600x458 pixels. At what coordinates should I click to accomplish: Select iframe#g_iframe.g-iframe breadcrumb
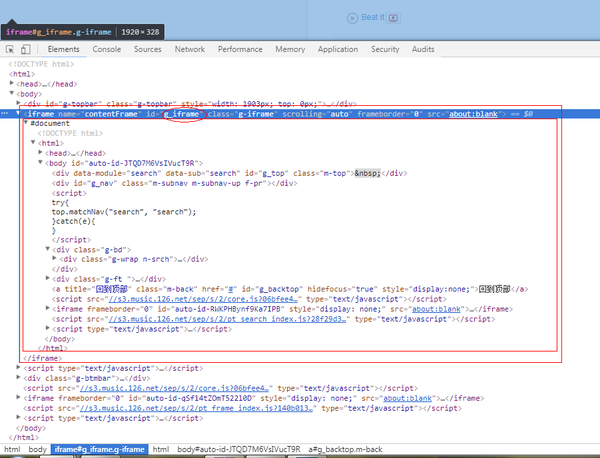(99, 449)
